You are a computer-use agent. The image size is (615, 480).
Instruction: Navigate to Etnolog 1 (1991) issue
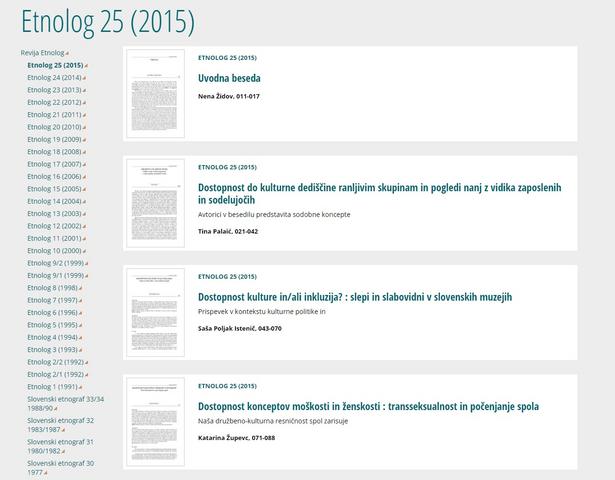click(x=52, y=387)
